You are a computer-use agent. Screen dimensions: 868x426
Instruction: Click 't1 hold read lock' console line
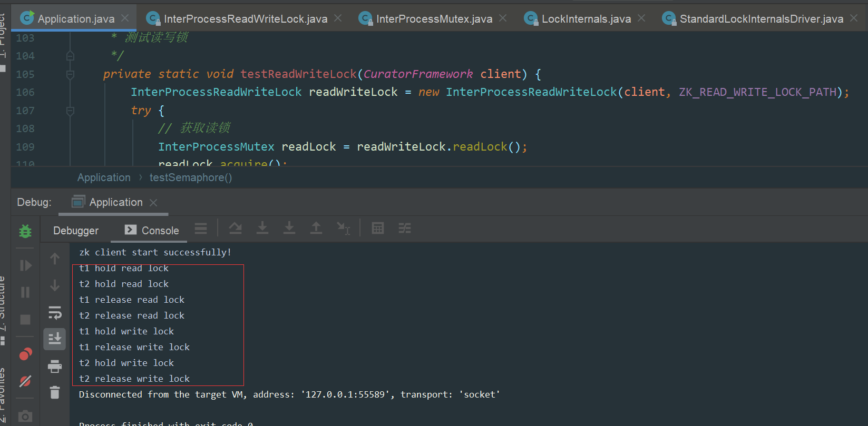click(124, 268)
